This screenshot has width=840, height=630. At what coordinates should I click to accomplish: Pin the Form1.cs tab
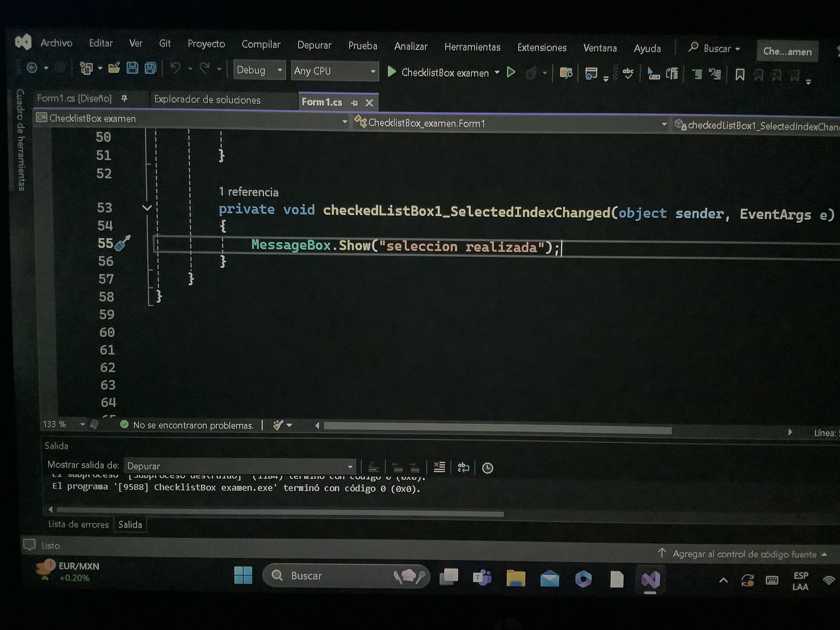click(x=354, y=103)
